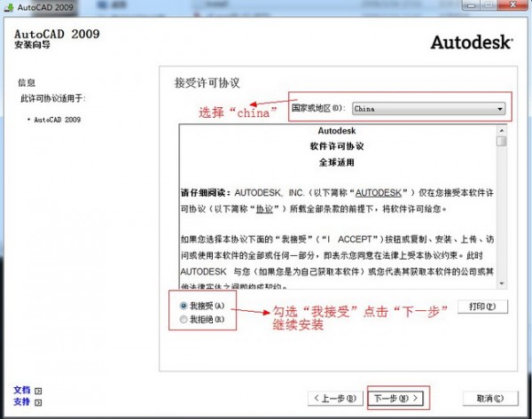
Task: Click the arrow icon beside 文档
Action: pos(38,391)
